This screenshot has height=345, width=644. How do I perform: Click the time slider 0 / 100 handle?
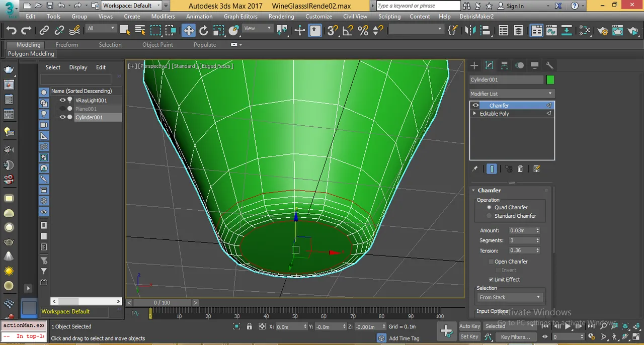pyautogui.click(x=162, y=302)
